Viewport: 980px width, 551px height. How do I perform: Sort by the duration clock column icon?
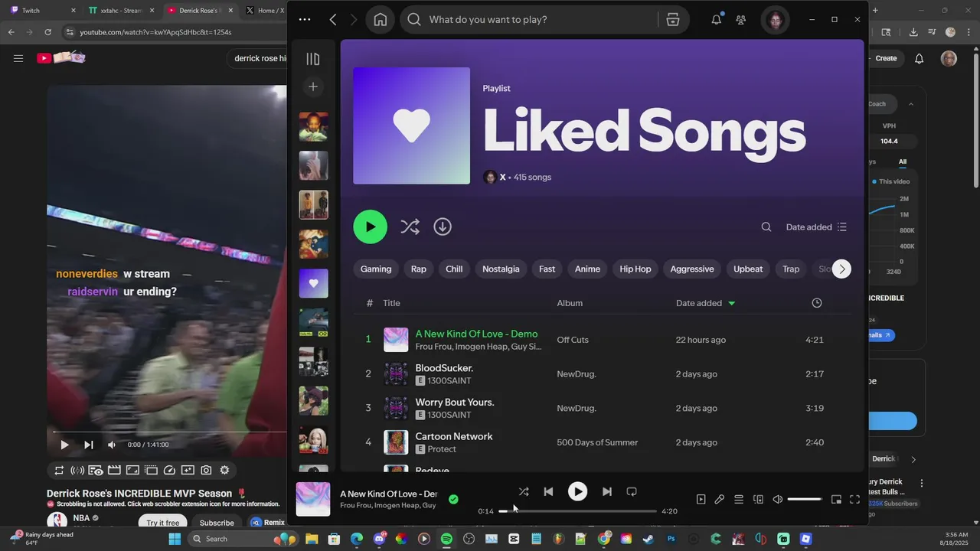(817, 303)
